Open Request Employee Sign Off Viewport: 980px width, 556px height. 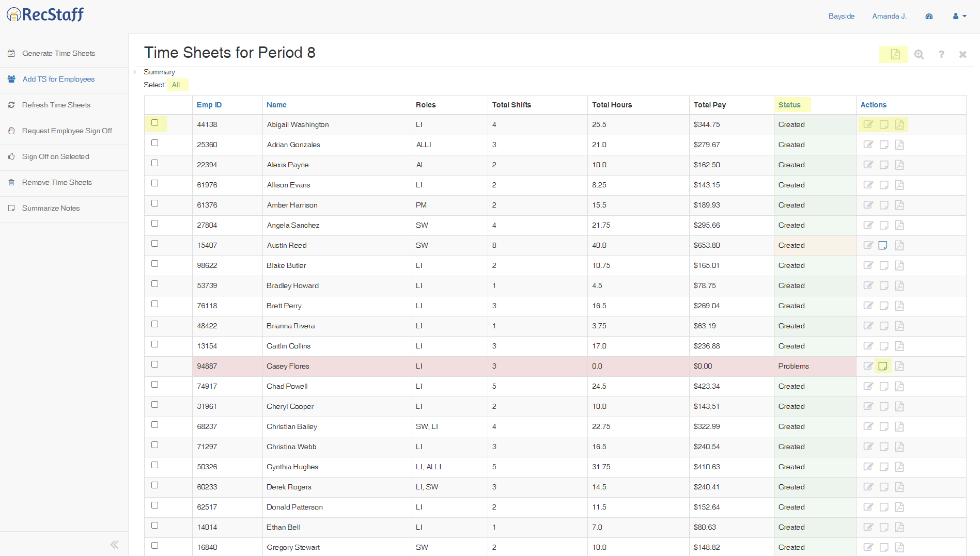click(x=67, y=131)
